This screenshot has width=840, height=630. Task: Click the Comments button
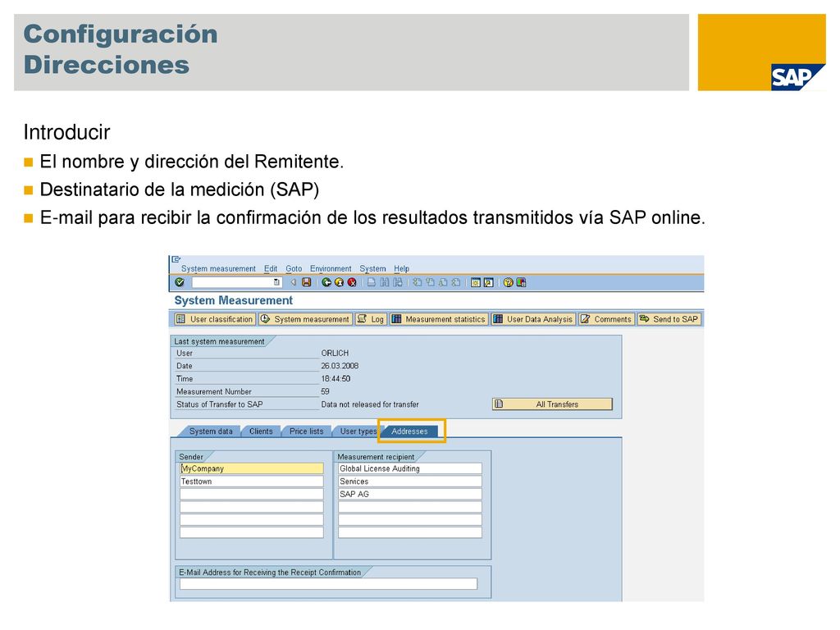(x=606, y=319)
